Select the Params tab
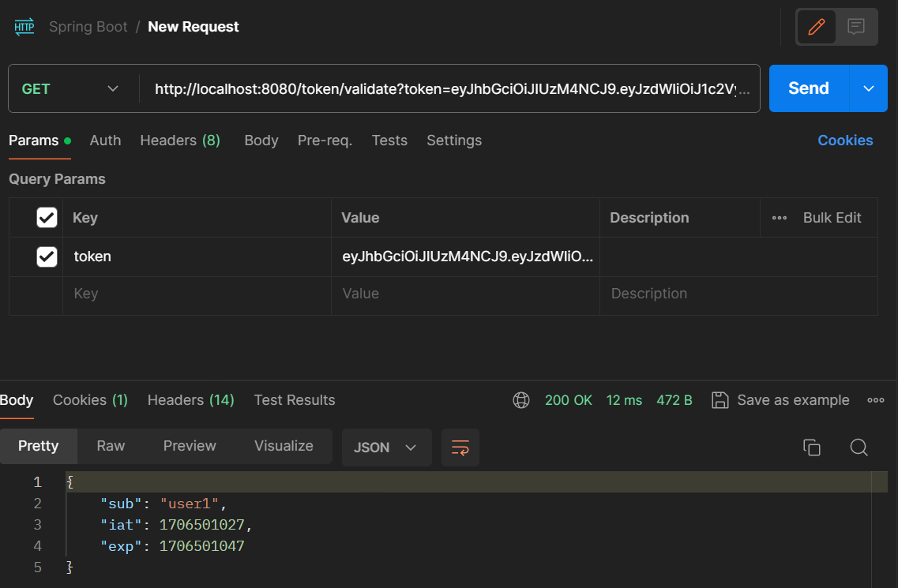 click(39, 140)
